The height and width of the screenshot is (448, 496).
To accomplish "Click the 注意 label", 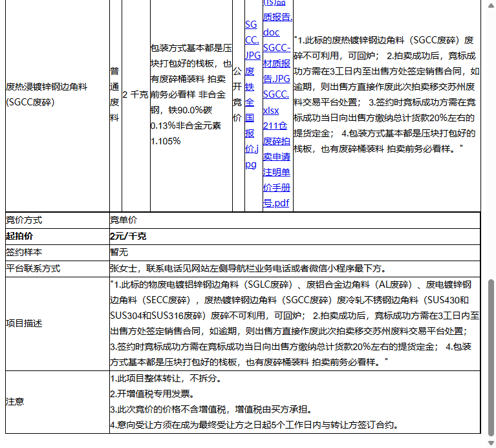I will 15,401.
